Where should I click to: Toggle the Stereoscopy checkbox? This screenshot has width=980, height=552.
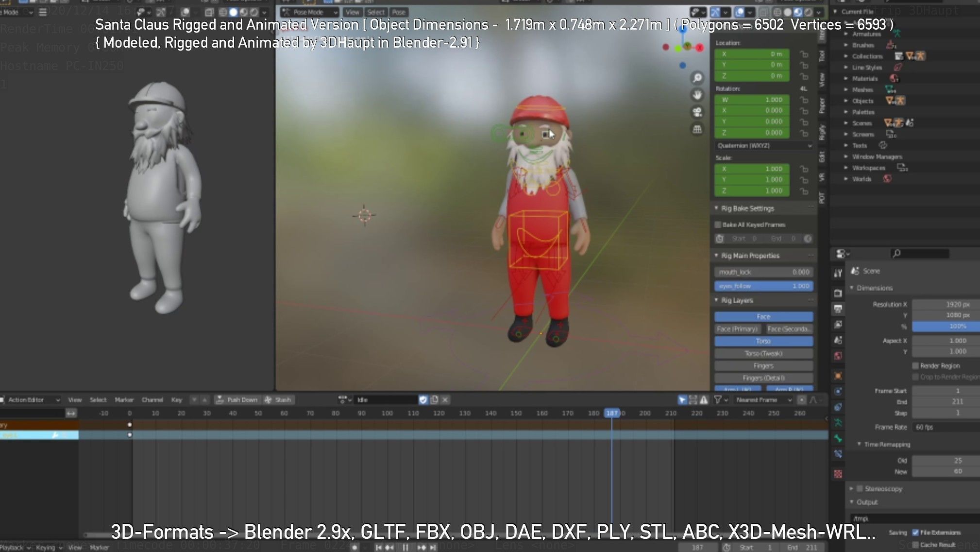860,488
